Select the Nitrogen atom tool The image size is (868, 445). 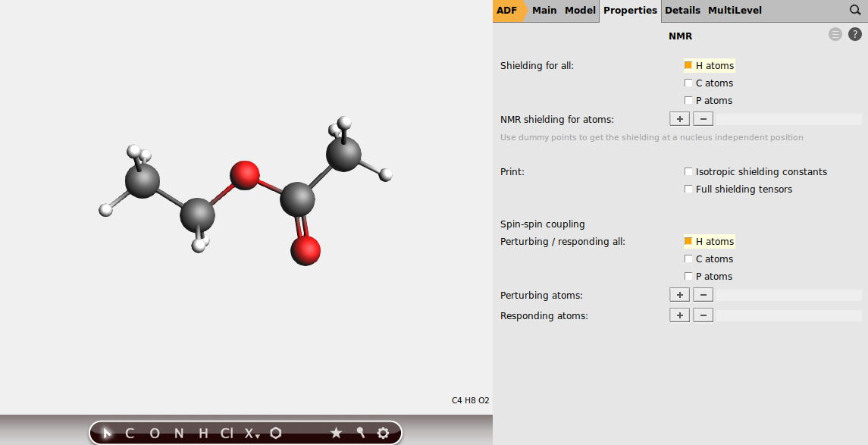[x=178, y=433]
